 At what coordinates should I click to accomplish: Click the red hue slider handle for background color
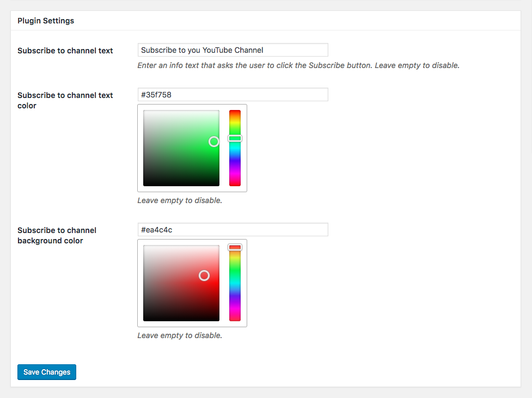point(235,247)
